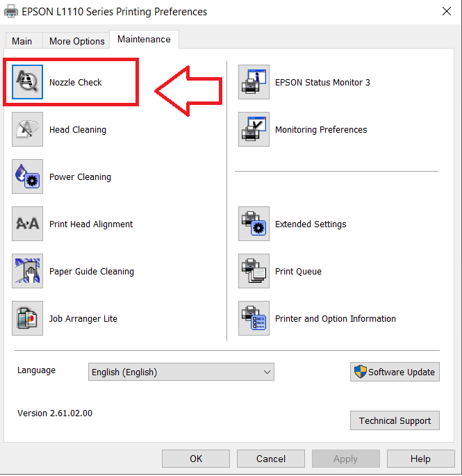Click the Extended Settings icon
The height and width of the screenshot is (476, 462).
pyautogui.click(x=254, y=224)
